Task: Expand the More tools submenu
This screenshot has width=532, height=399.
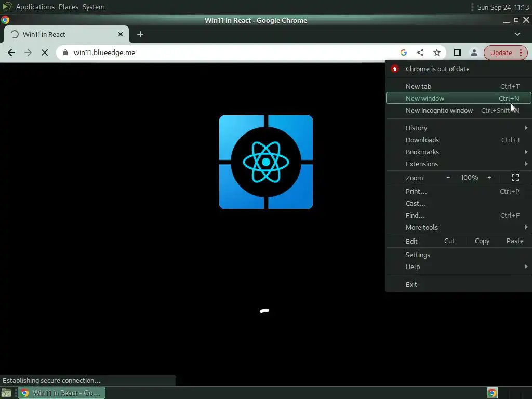Action: 459,227
